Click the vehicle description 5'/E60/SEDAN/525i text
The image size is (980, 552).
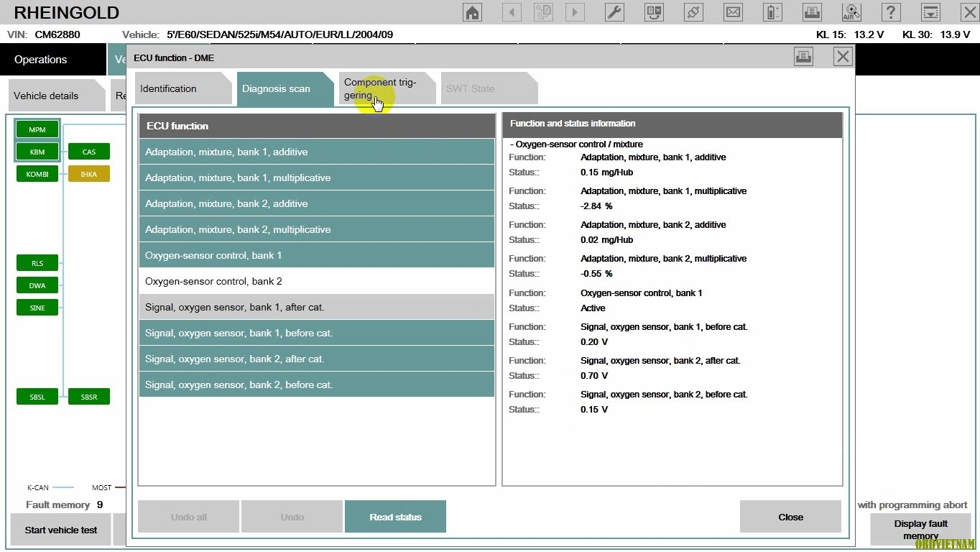279,34
